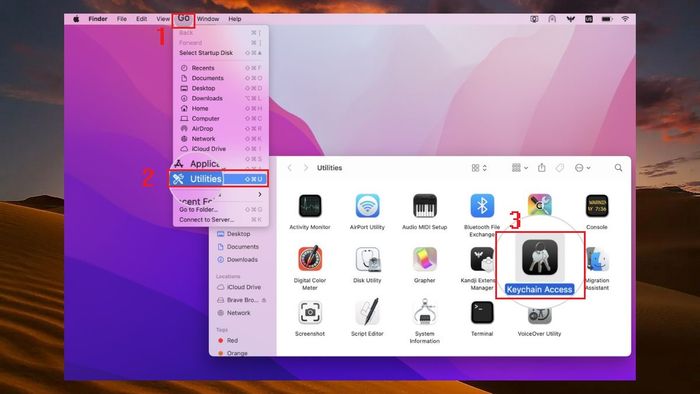
Task: Launch the Terminal app
Action: (482, 312)
